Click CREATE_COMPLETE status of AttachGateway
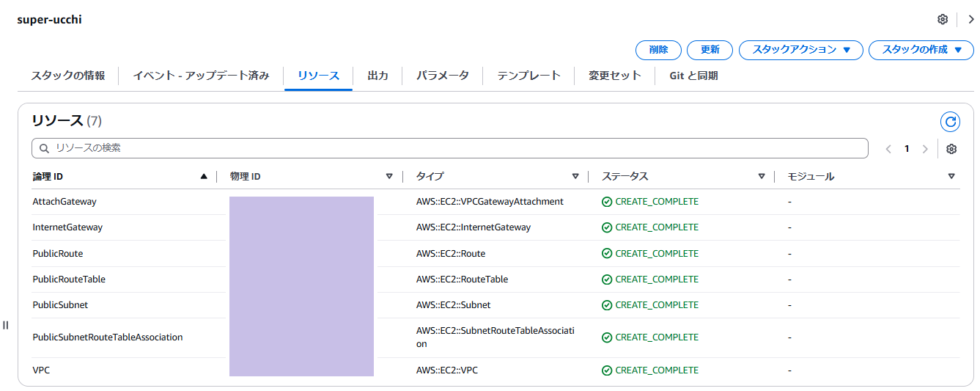The width and height of the screenshot is (980, 391). click(650, 201)
